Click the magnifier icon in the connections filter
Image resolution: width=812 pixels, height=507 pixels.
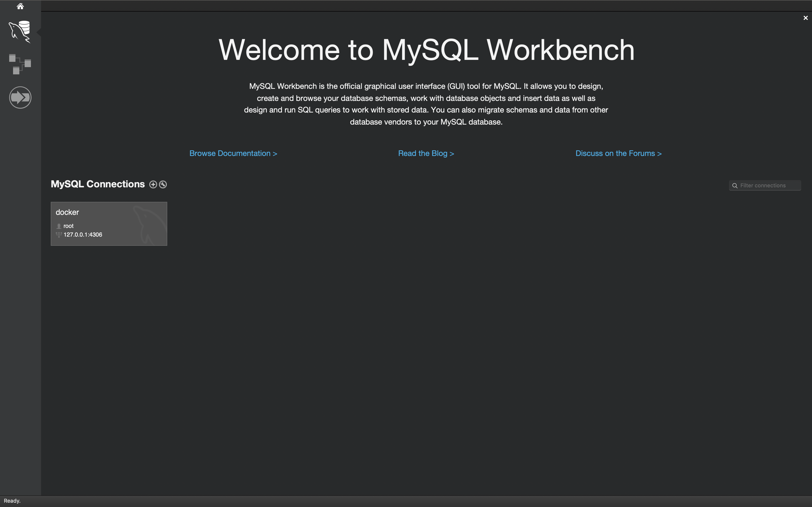coord(735,186)
